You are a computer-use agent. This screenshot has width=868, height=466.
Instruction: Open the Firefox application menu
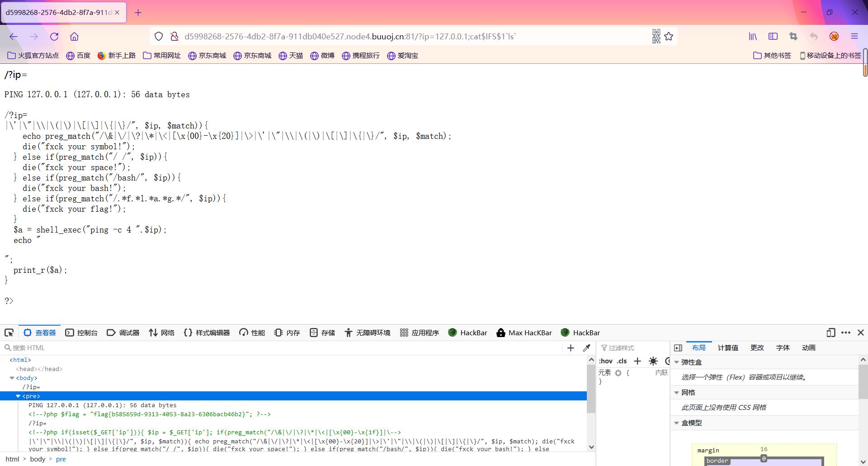pos(854,37)
